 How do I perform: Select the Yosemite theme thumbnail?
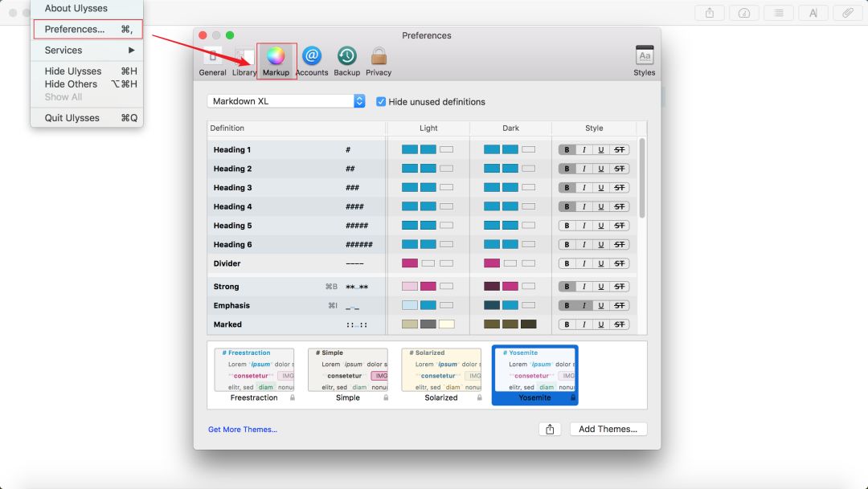pos(534,375)
